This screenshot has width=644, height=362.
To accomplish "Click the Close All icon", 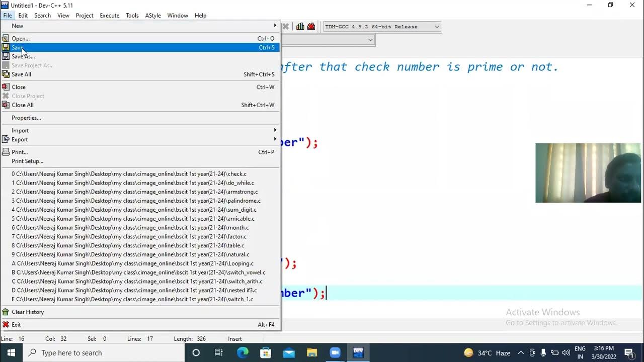I will point(6,105).
